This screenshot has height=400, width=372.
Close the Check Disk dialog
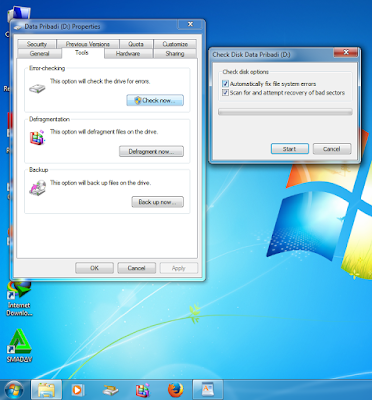tap(346, 52)
